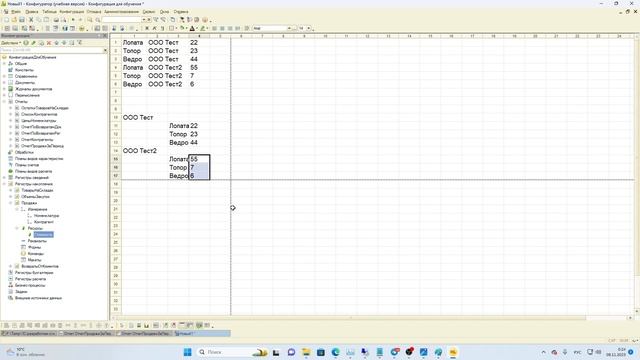This screenshot has width=640, height=360.
Task: Collapse the Продажи register node
Action: click(x=11, y=203)
